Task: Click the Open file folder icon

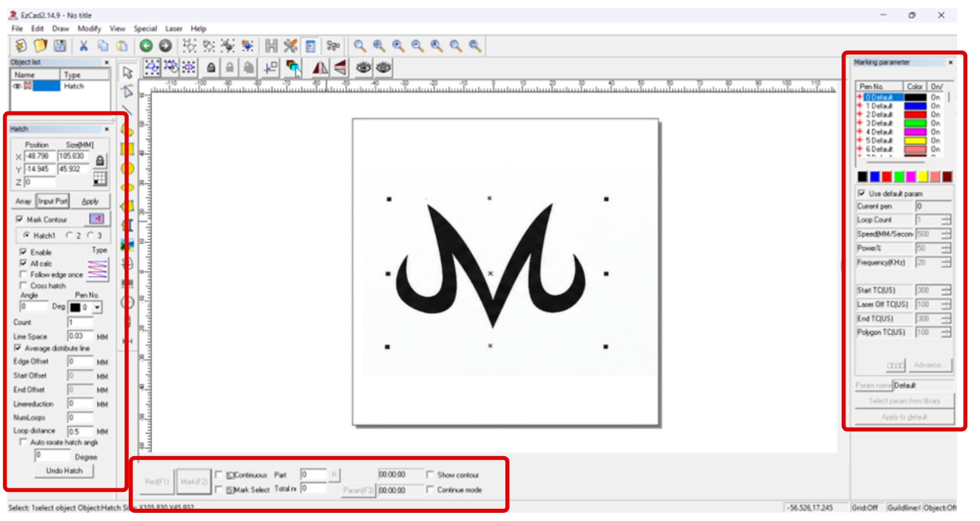Action: [x=40, y=46]
